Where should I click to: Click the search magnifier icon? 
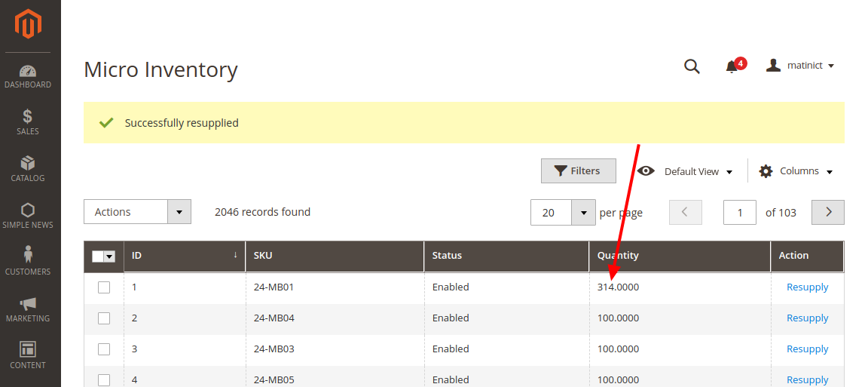(x=692, y=66)
